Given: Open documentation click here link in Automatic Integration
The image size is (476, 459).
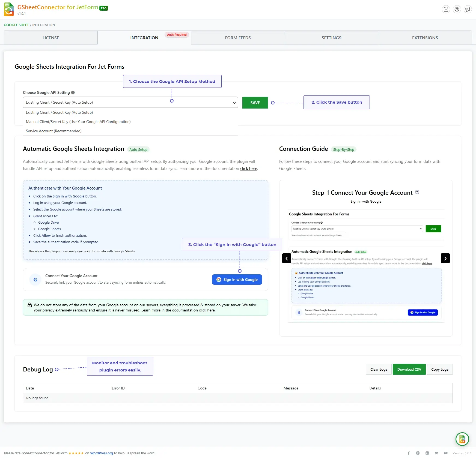Looking at the screenshot, I should (249, 169).
